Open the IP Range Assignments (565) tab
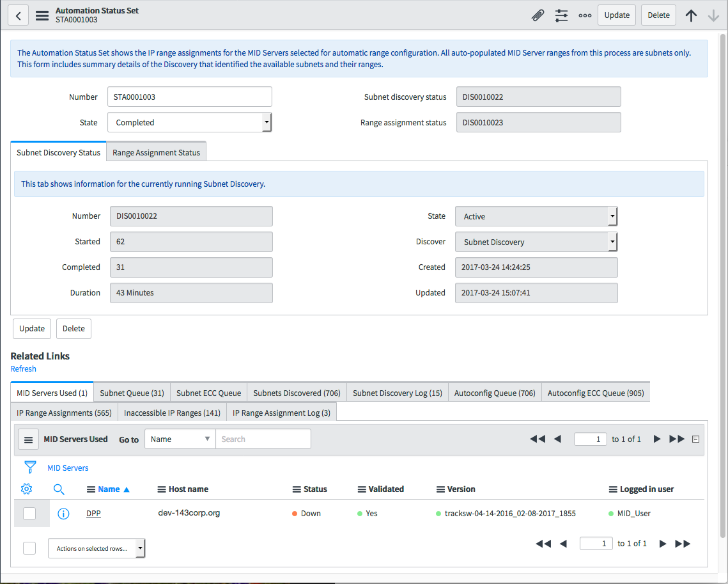The height and width of the screenshot is (584, 728). [64, 413]
